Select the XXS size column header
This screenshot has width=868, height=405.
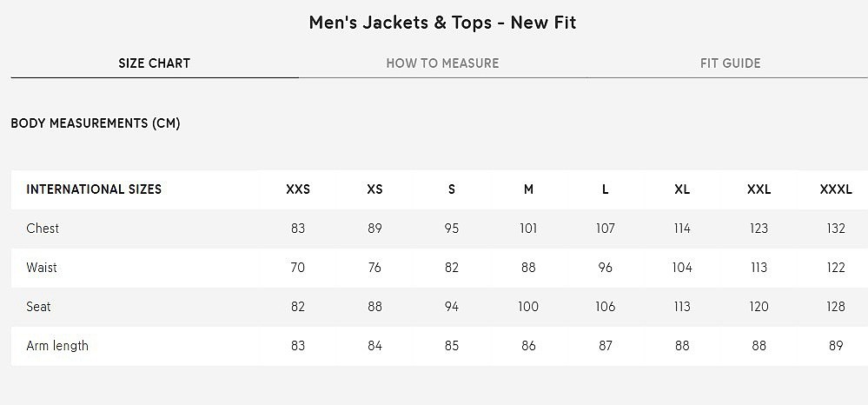click(298, 189)
